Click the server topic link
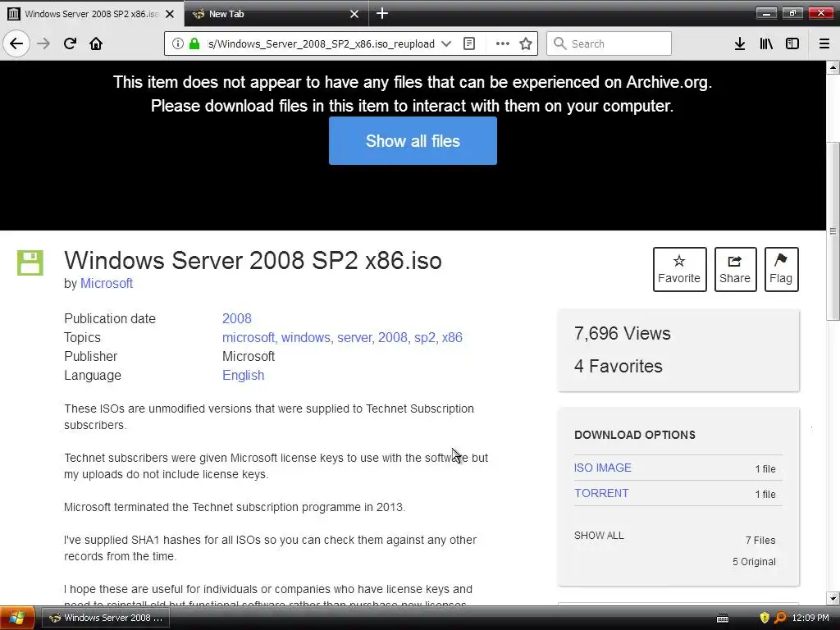Screen dimensions: 840x630 (354, 337)
